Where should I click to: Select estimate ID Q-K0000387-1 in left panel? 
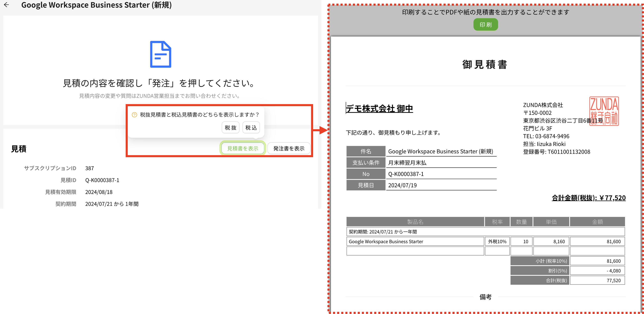(x=102, y=180)
